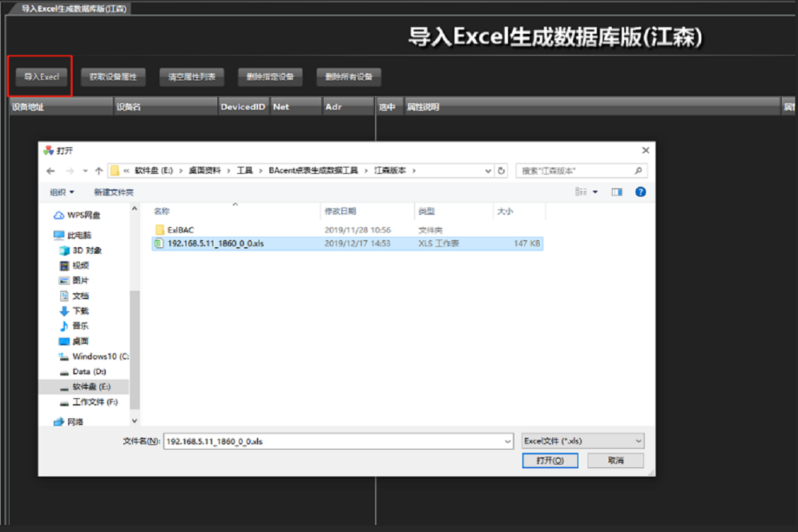798x532 pixels.
Task: Click the 文件名 input field
Action: coord(333,441)
